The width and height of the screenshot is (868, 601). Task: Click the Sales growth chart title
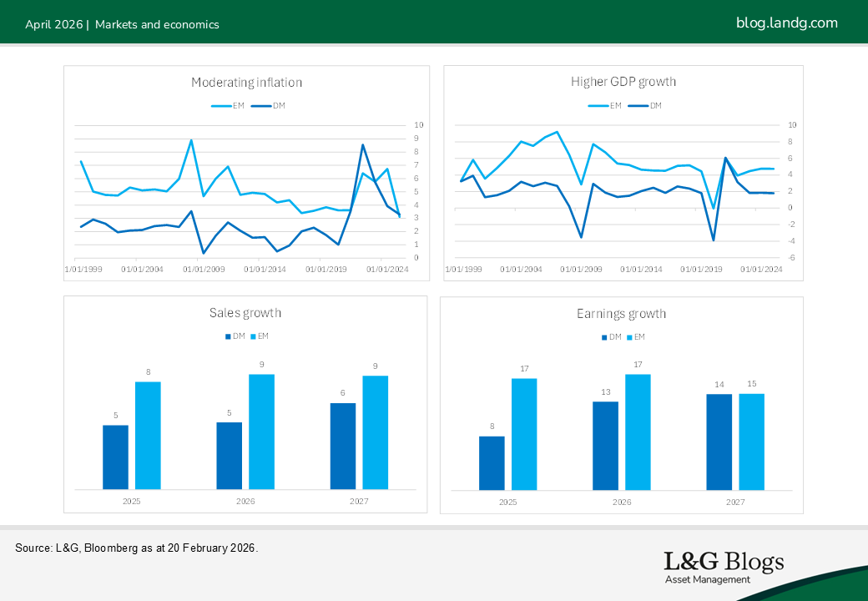245,313
